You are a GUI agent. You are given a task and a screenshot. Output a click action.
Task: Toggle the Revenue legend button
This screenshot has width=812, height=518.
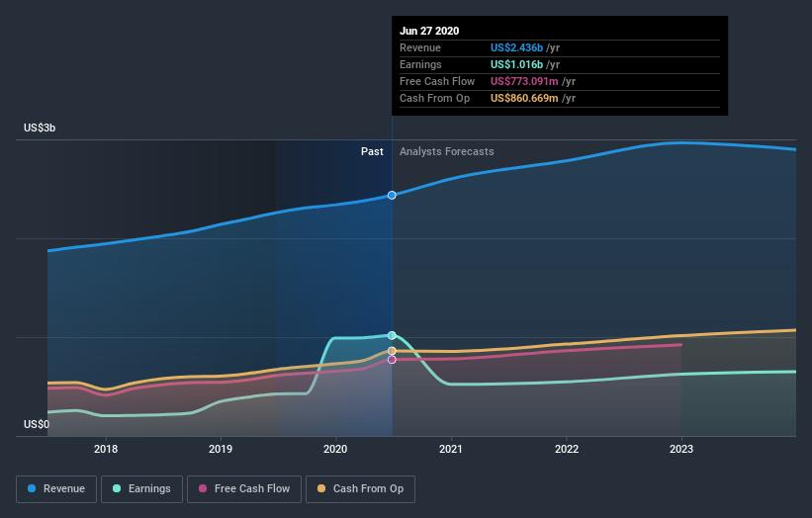click(56, 489)
